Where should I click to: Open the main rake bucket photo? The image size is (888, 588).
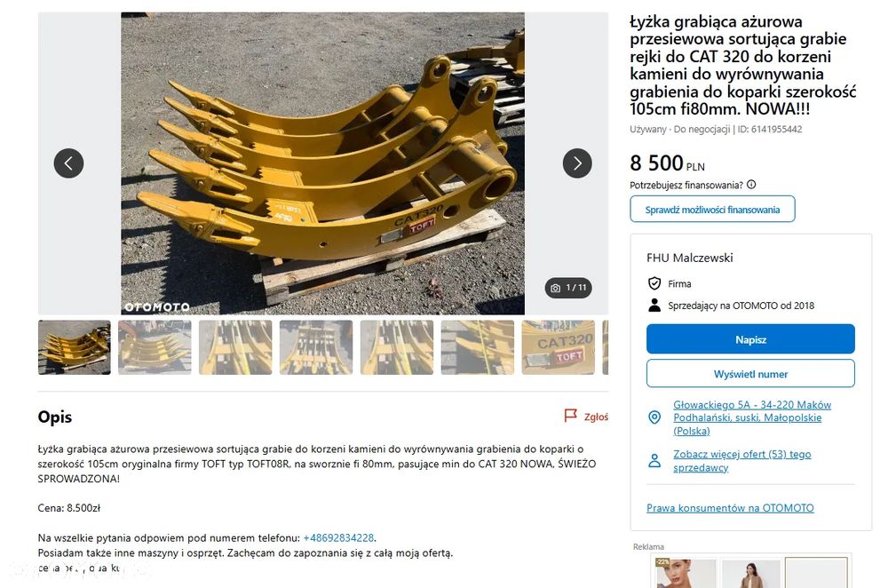pyautogui.click(x=323, y=163)
